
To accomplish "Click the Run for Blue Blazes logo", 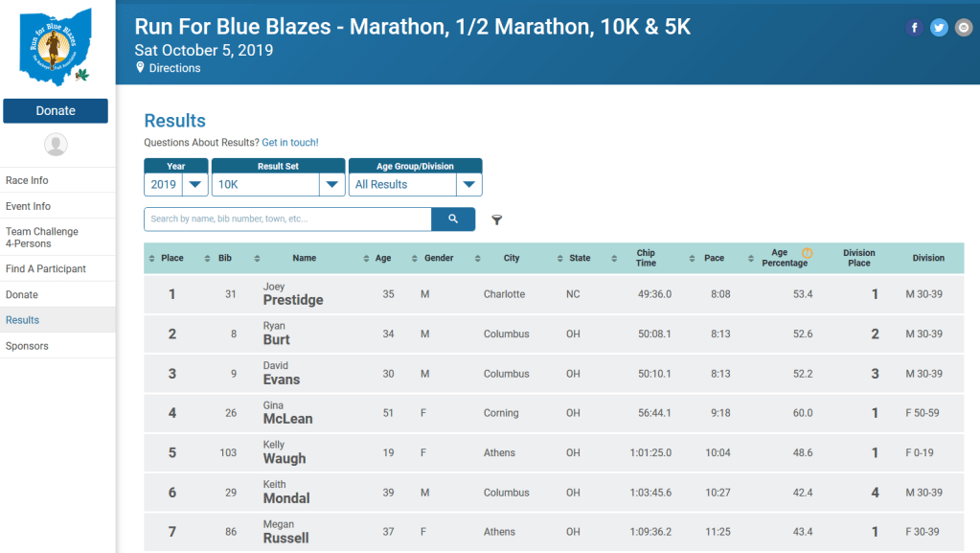I will pyautogui.click(x=56, y=46).
